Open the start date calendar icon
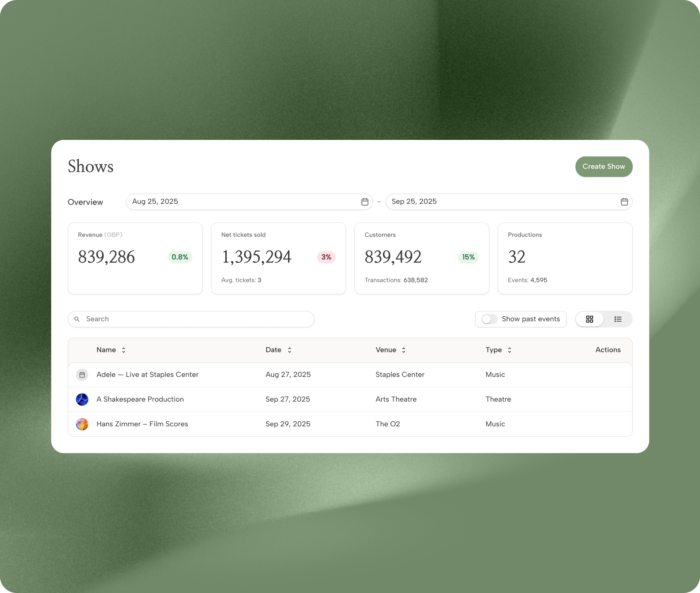The image size is (700, 593). point(365,202)
